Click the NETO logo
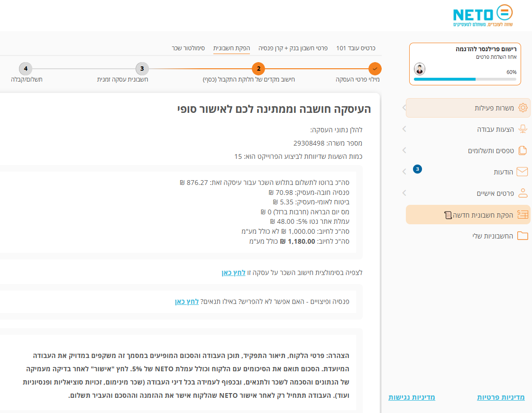The height and width of the screenshot is (413, 532). tap(483, 16)
